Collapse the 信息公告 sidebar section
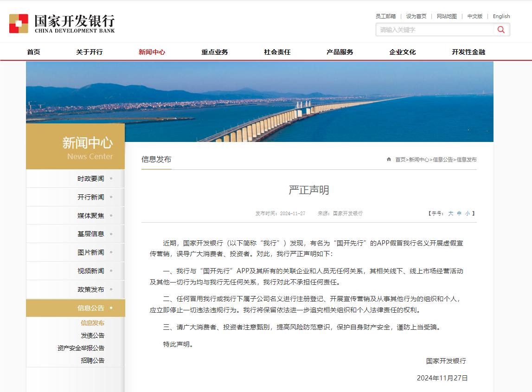The height and width of the screenshot is (392, 532). point(91,308)
